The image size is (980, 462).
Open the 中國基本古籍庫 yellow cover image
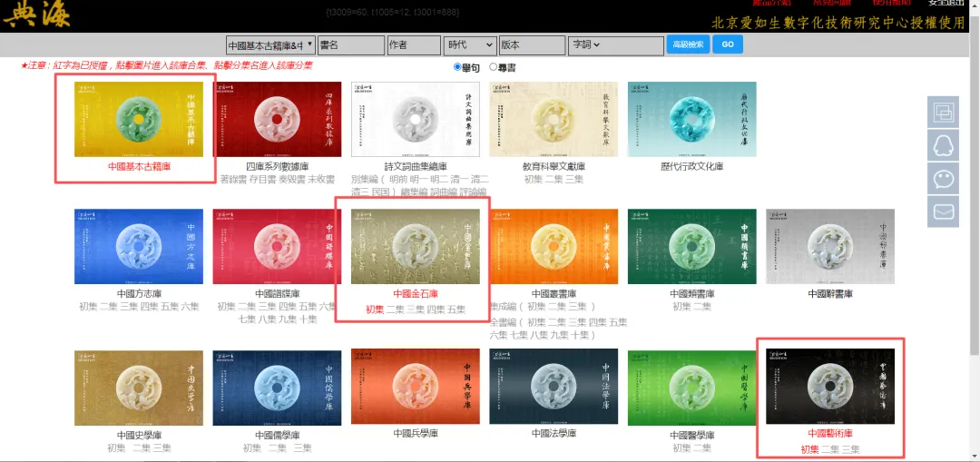pos(138,119)
